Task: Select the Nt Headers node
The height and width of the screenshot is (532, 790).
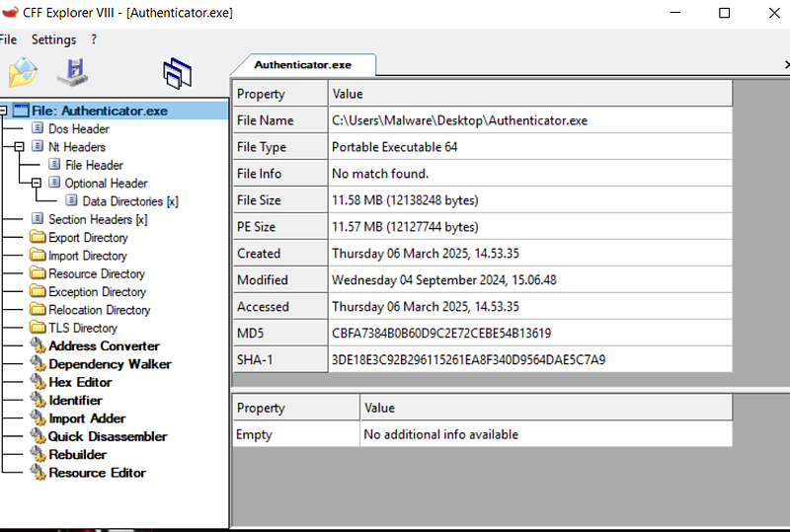Action: [77, 147]
